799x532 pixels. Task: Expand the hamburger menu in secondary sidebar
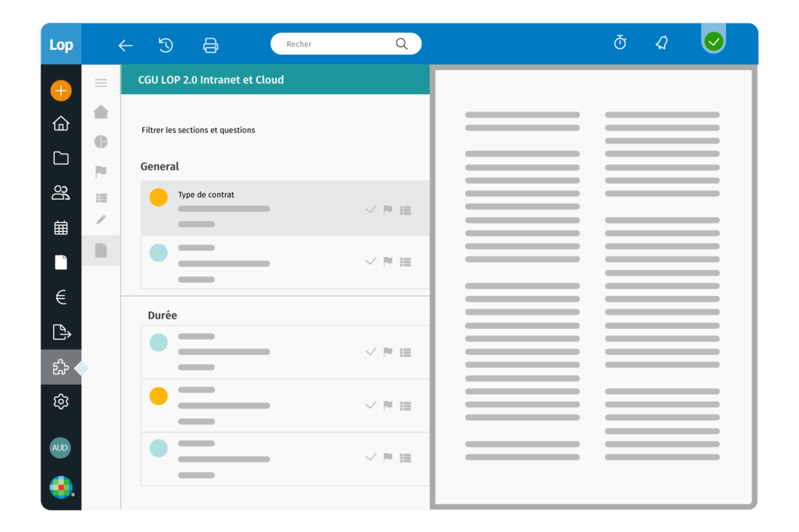point(101,83)
